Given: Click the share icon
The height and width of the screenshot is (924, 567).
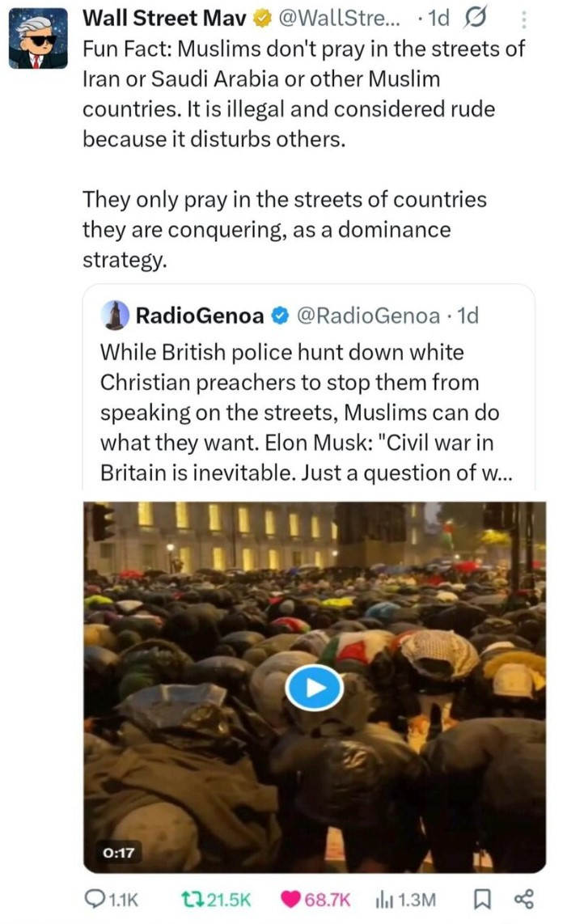Looking at the screenshot, I should click(x=524, y=899).
